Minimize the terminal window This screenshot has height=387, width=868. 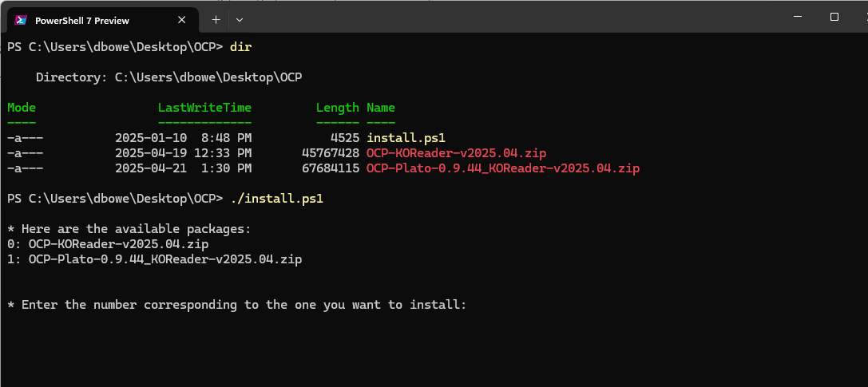coord(797,17)
